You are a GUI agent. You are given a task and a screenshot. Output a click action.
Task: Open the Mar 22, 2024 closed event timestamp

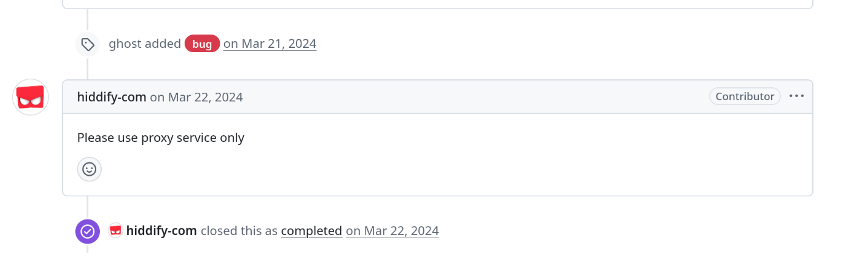[x=392, y=231]
